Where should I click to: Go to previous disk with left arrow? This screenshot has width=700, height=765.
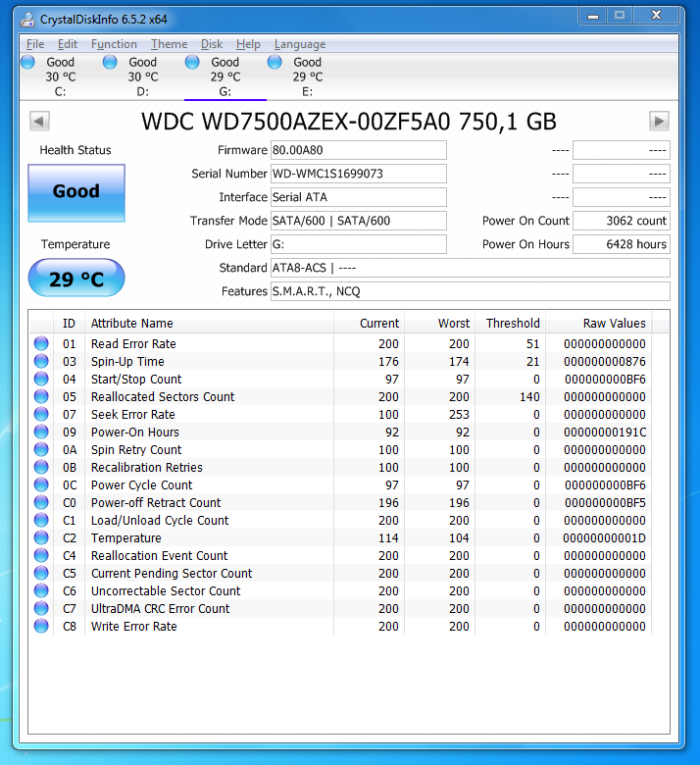coord(39,122)
